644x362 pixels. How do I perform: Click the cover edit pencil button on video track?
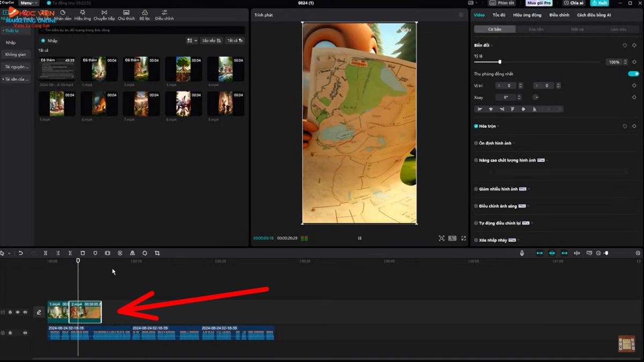[39, 312]
